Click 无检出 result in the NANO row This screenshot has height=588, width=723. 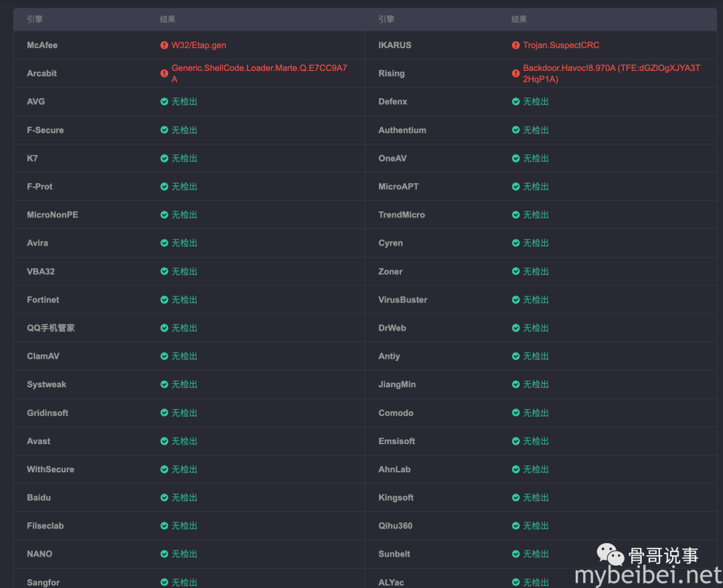[x=185, y=554]
